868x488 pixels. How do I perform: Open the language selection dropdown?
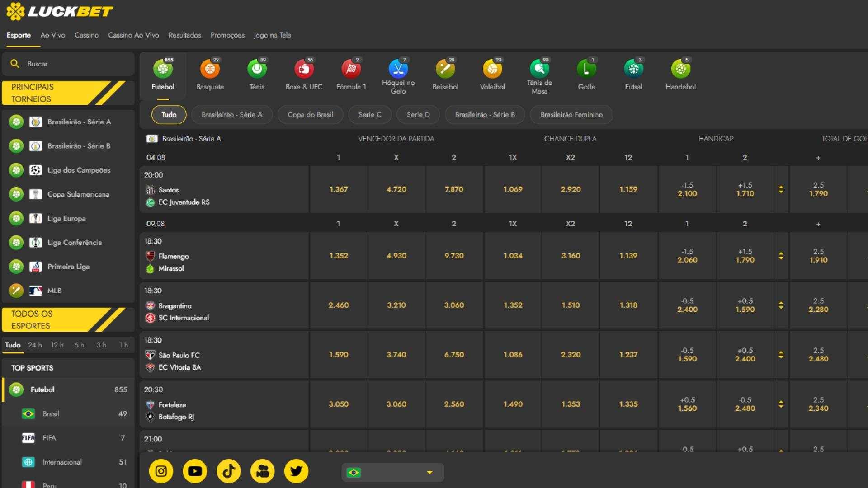pos(392,472)
